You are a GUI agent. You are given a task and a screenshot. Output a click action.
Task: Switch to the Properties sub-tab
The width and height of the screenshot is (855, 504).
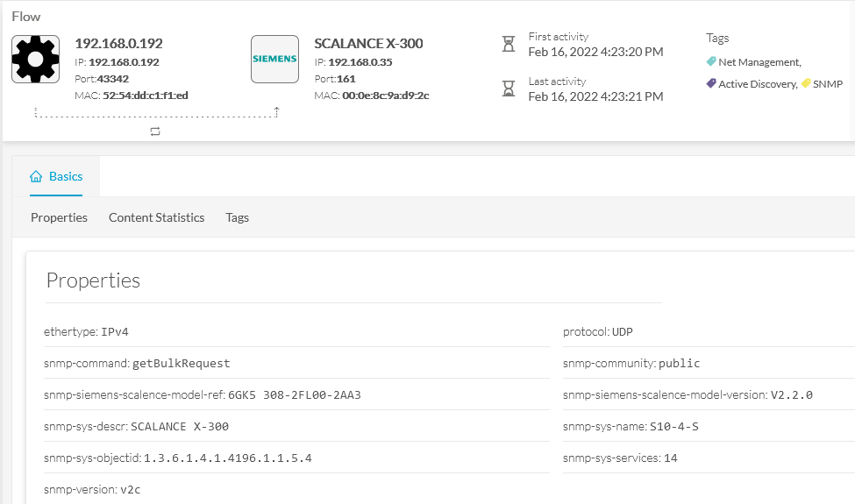click(x=59, y=217)
